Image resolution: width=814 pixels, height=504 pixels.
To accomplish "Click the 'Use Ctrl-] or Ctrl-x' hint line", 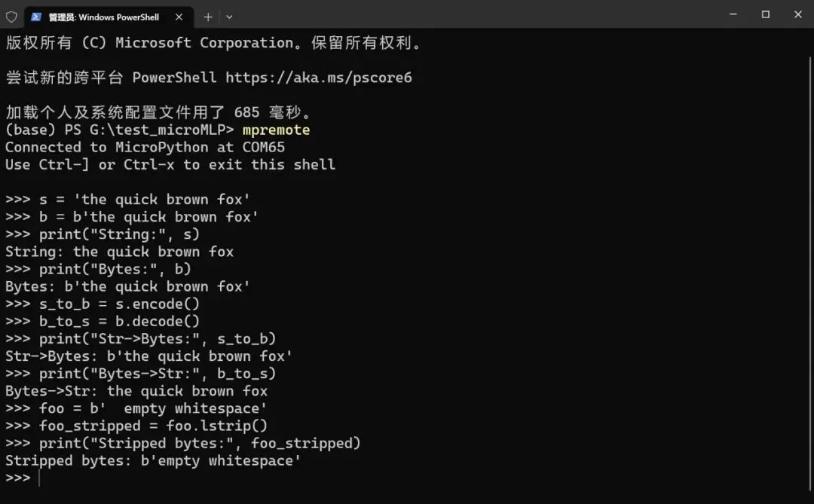I will [170, 164].
